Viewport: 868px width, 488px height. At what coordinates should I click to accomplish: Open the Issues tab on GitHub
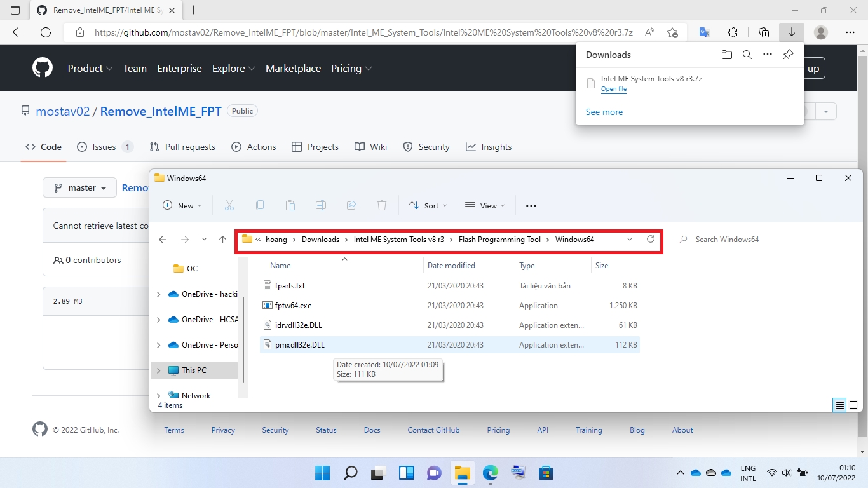click(104, 147)
